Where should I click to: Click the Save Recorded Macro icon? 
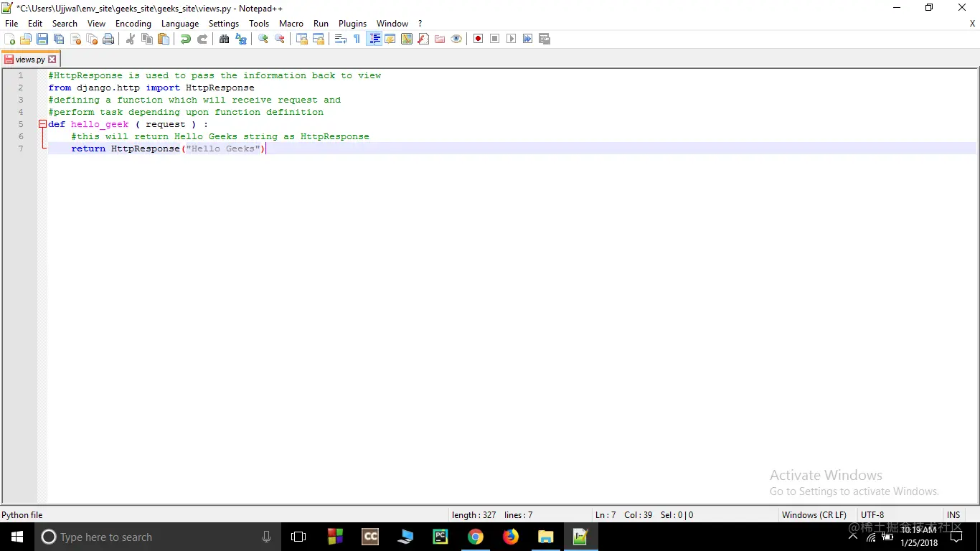click(x=545, y=39)
